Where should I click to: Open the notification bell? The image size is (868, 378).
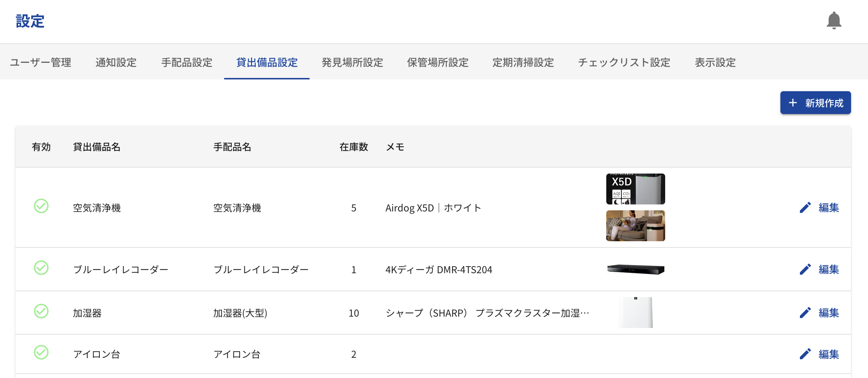pyautogui.click(x=834, y=21)
